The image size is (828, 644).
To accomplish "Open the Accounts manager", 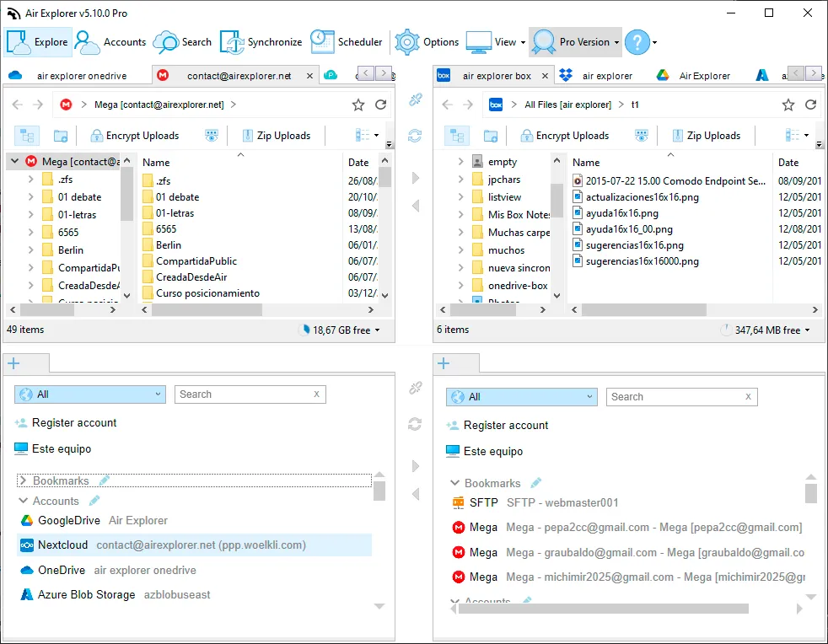I will (110, 42).
